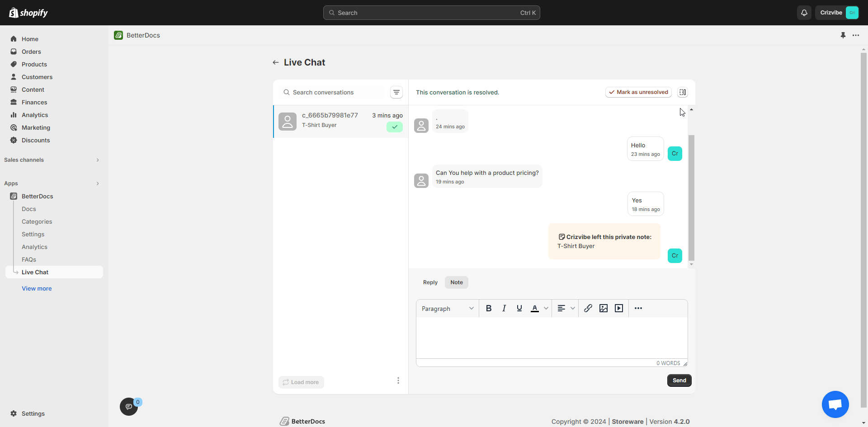Open the floating chat widget bubble

coord(835,404)
